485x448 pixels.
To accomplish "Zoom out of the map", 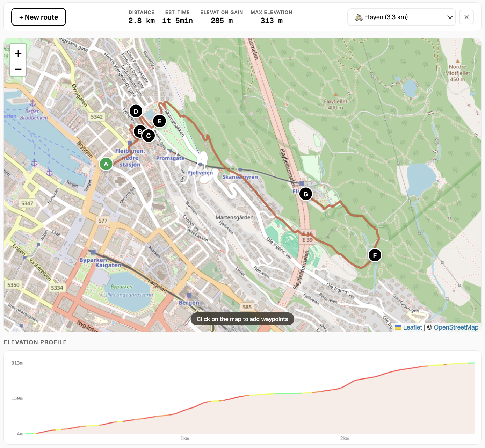I will click(x=18, y=68).
